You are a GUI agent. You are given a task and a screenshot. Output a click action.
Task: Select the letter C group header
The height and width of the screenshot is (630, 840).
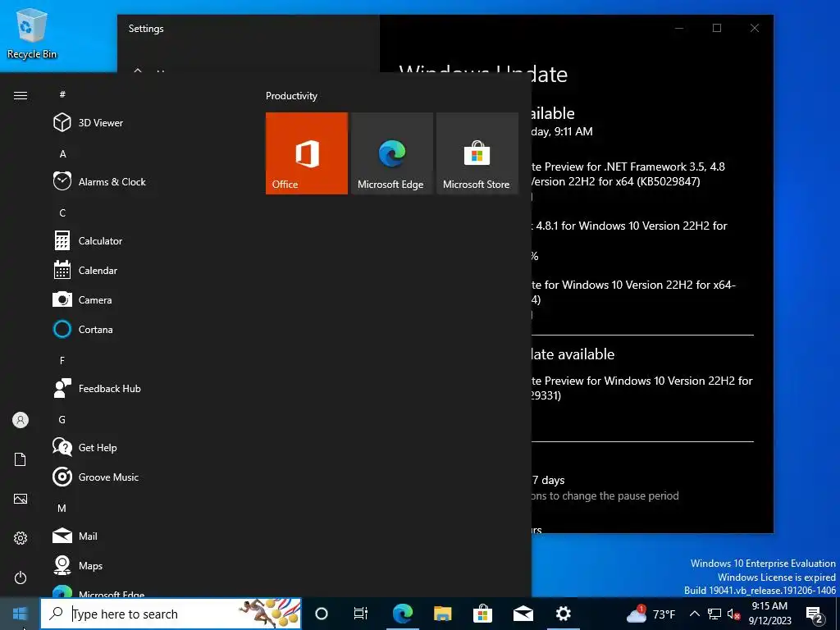pos(62,212)
